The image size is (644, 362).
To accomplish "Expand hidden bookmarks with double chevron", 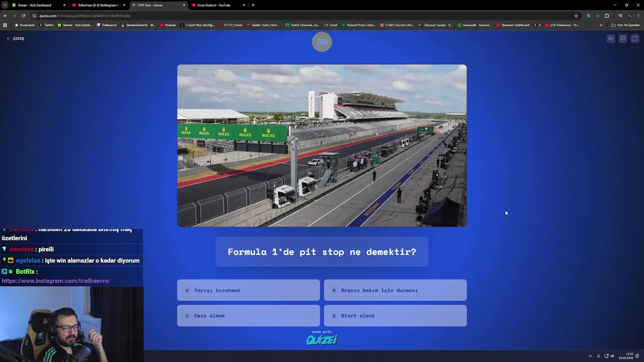I will coord(601,25).
